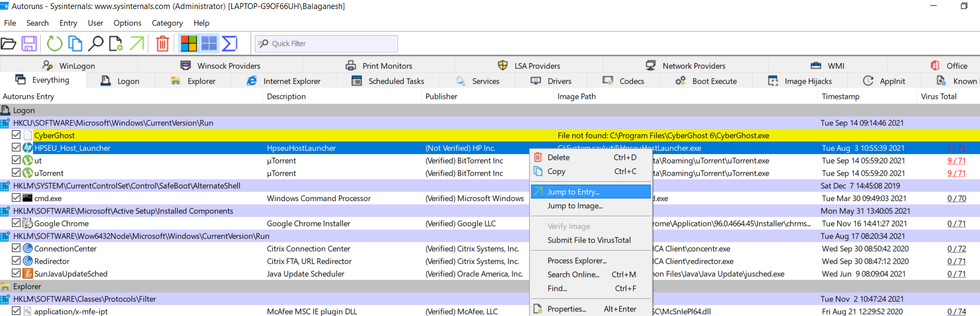Click the uTorrent icon beside 'ut' entry
The height and width of the screenshot is (316, 980).
click(28, 160)
